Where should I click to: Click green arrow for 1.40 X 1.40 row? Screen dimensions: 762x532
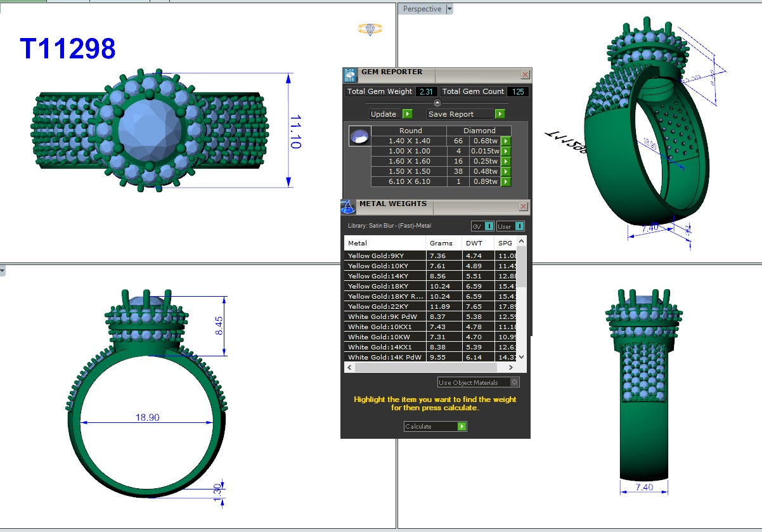(506, 141)
